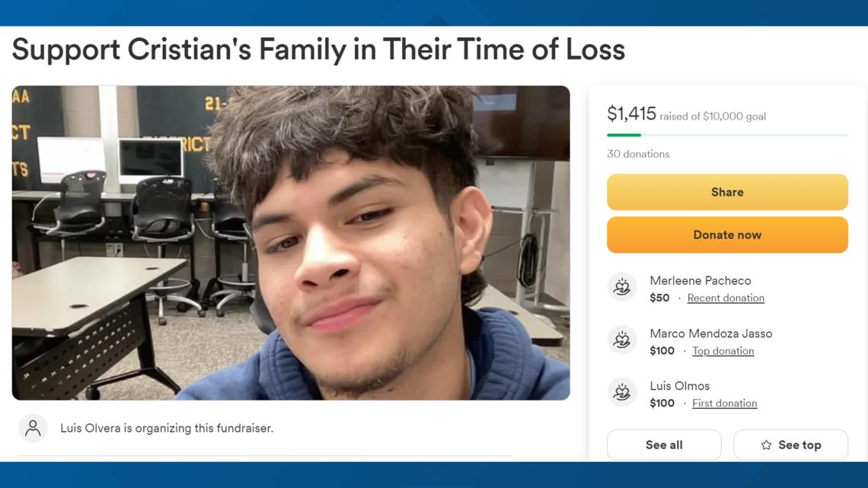Follow the Top donation link

click(723, 351)
